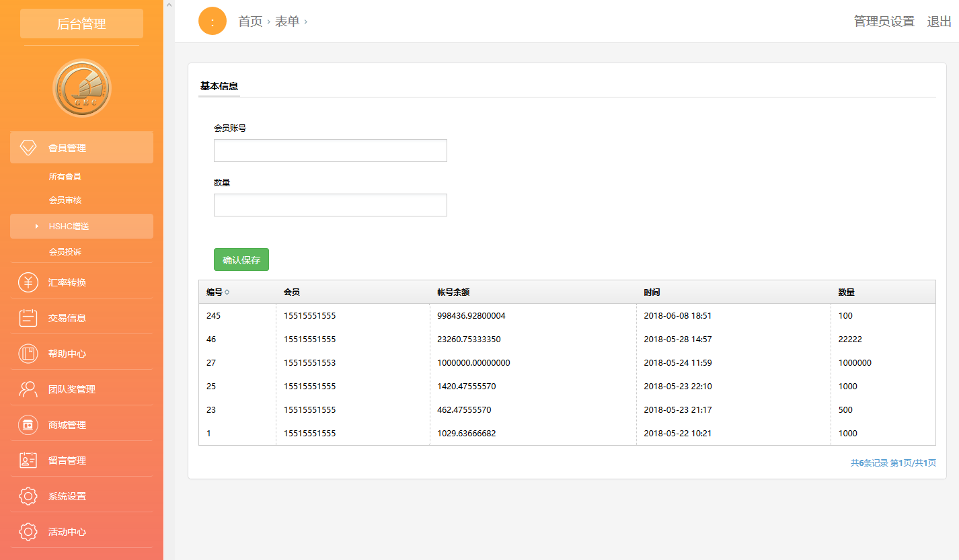Click the book icon for 帮助中心
This screenshot has width=959, height=560.
(x=28, y=354)
